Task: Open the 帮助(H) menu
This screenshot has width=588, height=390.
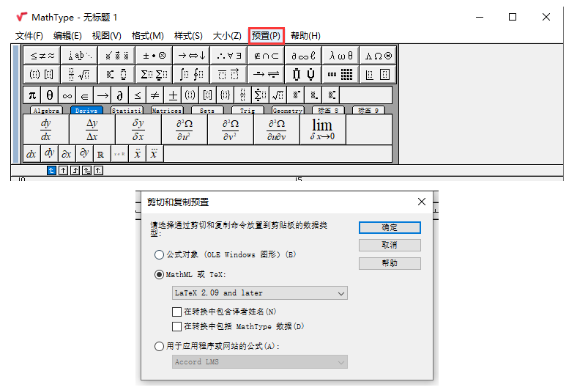Action: (x=305, y=36)
